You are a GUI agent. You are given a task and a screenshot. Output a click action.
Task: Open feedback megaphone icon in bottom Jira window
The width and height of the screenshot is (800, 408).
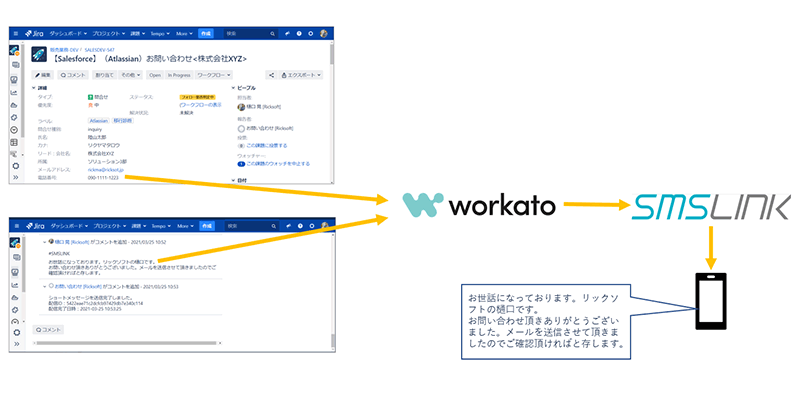(x=288, y=226)
